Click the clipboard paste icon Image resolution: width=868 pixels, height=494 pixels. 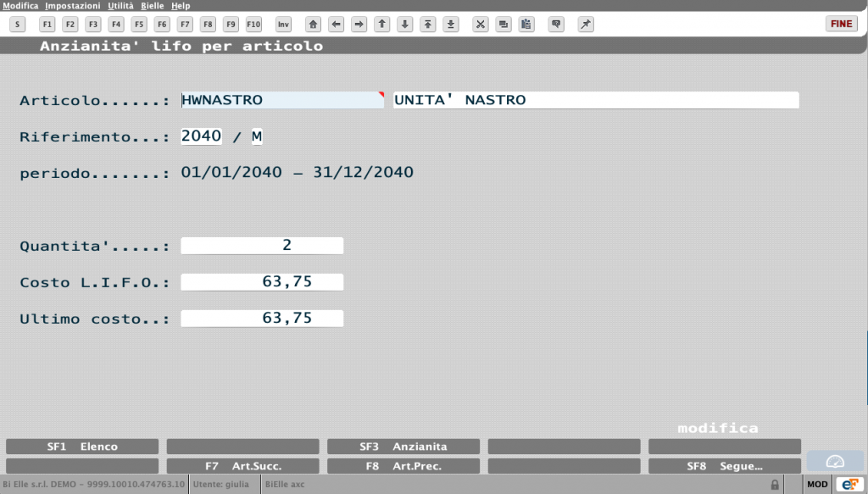click(526, 25)
